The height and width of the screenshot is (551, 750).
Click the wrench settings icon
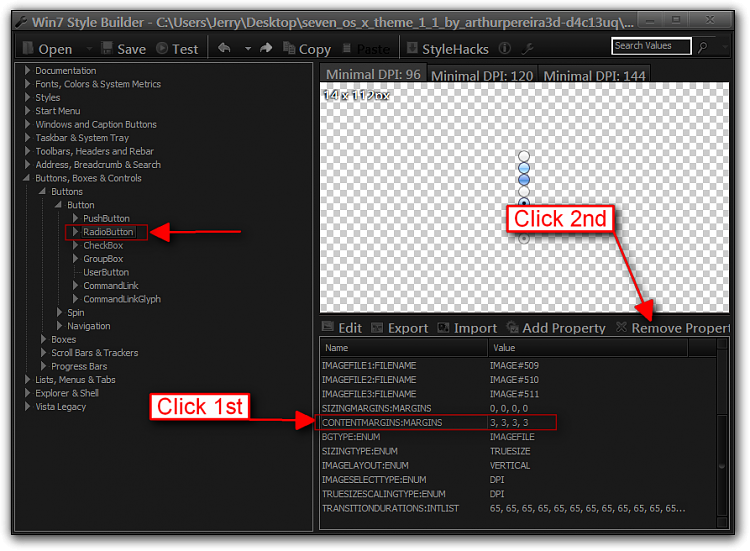tap(527, 48)
